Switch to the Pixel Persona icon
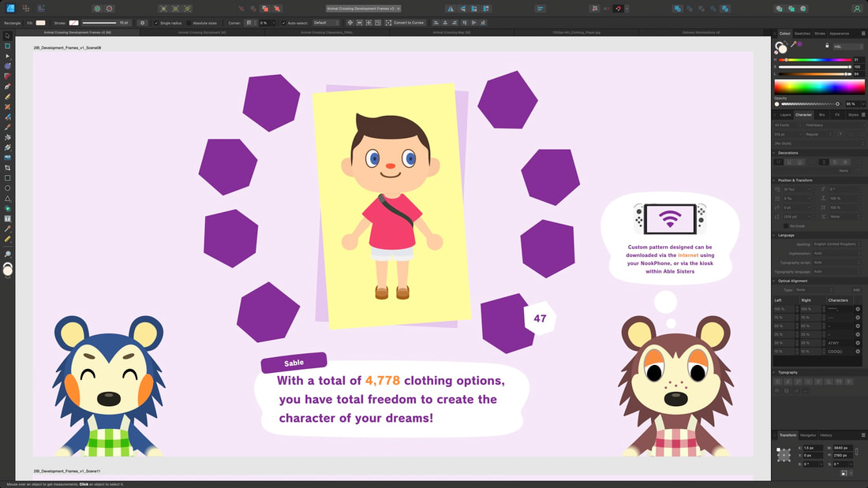Screen dimensions: 868x488 point(26,9)
